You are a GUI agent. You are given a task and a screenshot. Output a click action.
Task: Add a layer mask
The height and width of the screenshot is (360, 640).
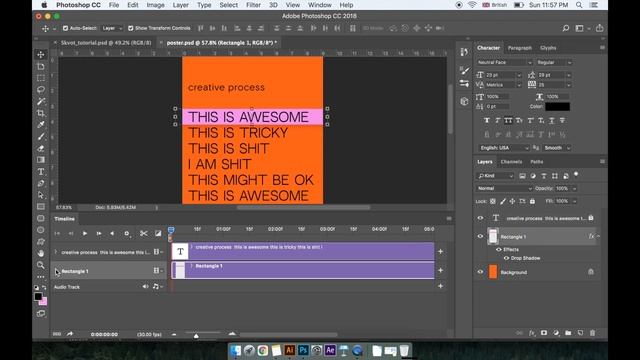click(544, 333)
